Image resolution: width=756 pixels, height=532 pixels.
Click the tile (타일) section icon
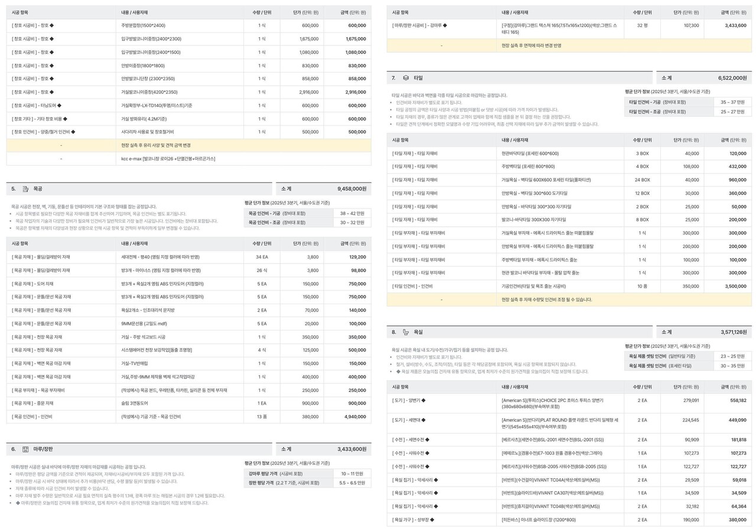pyautogui.click(x=406, y=78)
